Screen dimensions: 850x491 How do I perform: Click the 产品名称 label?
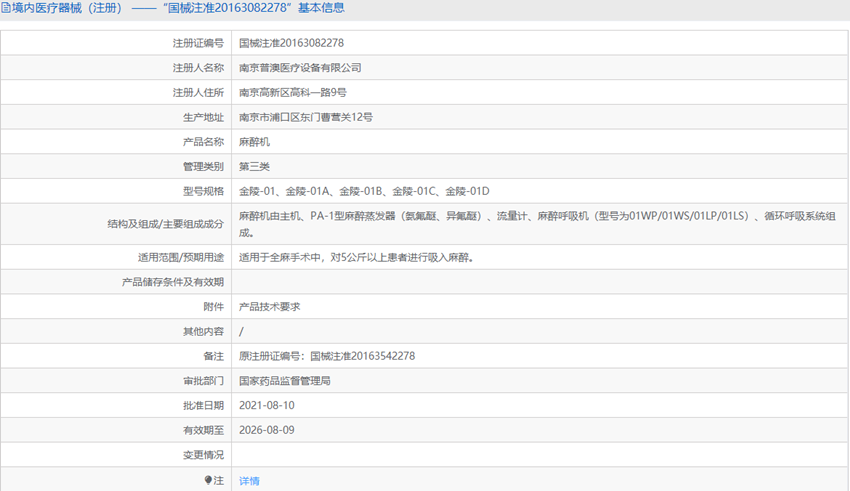click(x=203, y=142)
